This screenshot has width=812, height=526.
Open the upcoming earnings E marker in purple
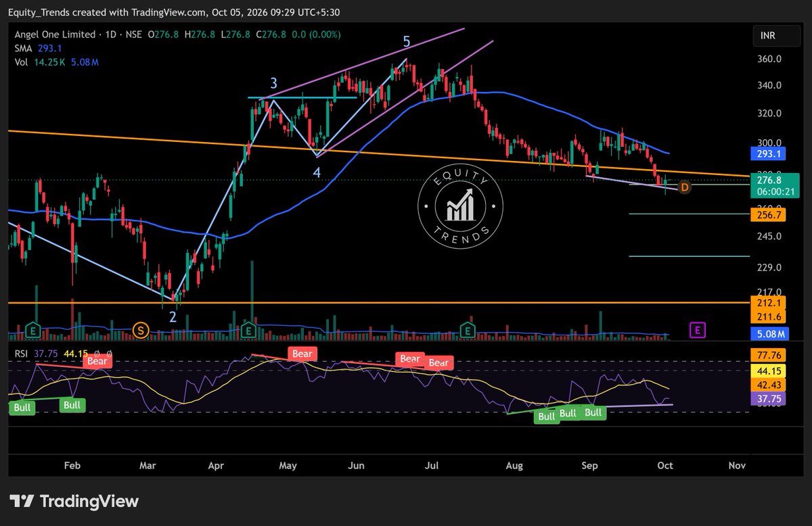pyautogui.click(x=696, y=330)
